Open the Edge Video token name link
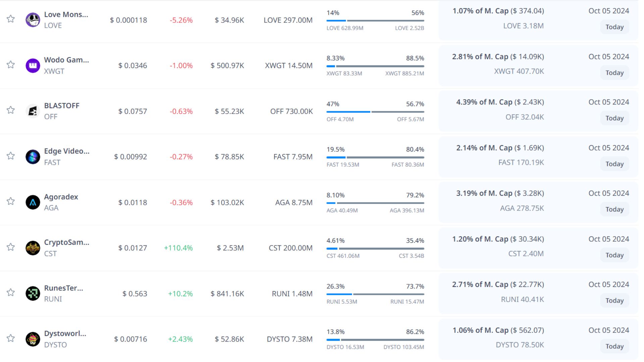644x362 pixels. tap(67, 151)
